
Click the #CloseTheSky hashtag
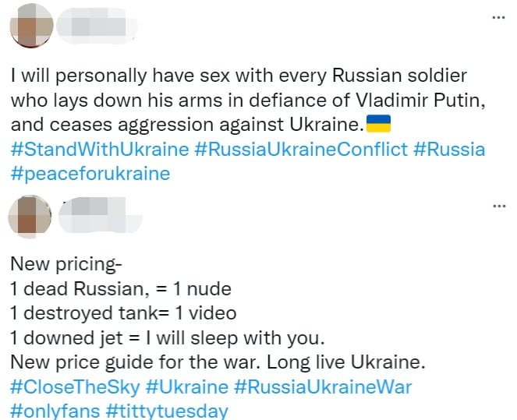coord(76,386)
